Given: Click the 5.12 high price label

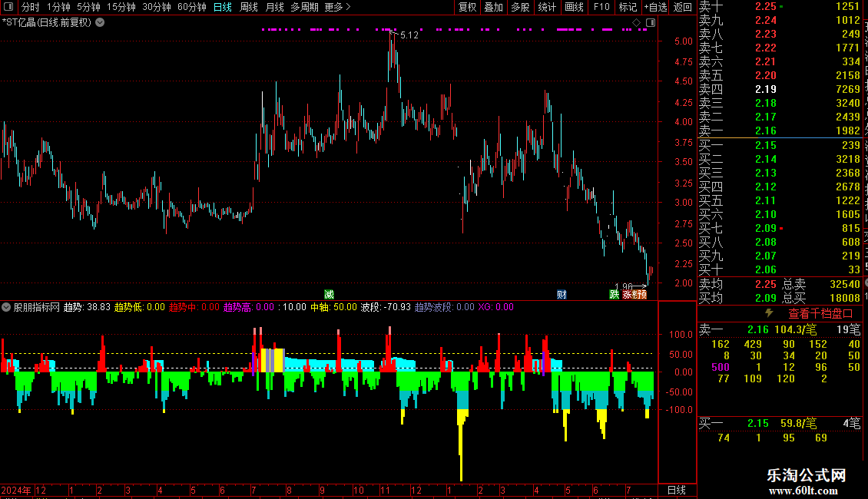Looking at the screenshot, I should [409, 35].
